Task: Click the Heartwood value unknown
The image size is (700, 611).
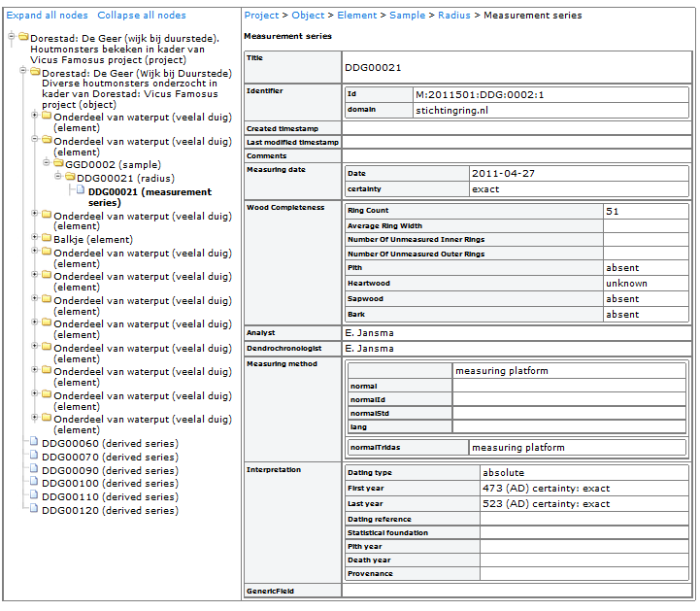Action: [626, 284]
